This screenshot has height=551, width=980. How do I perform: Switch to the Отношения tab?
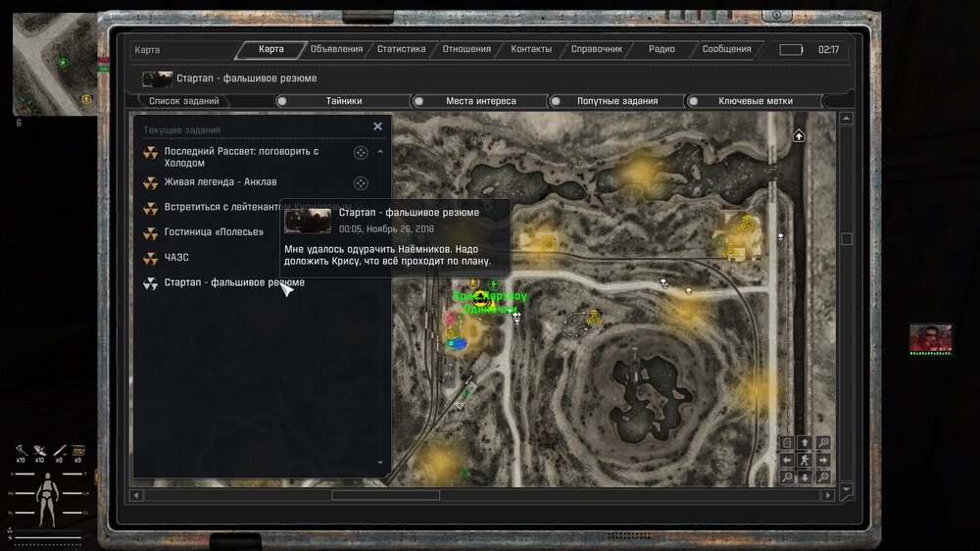466,49
